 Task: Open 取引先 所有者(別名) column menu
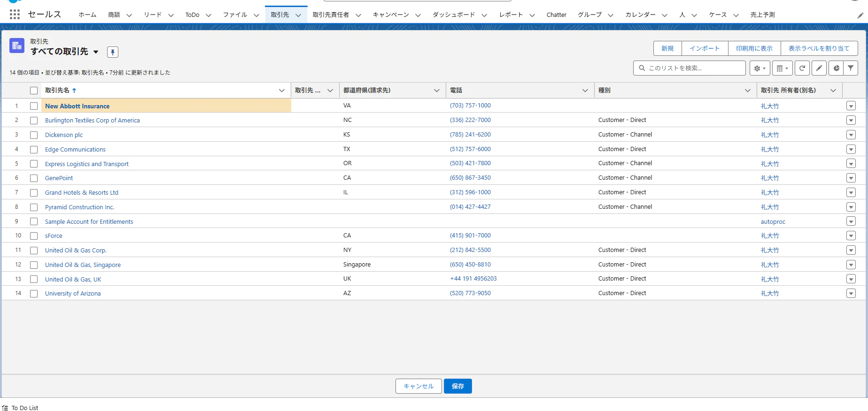click(x=833, y=91)
